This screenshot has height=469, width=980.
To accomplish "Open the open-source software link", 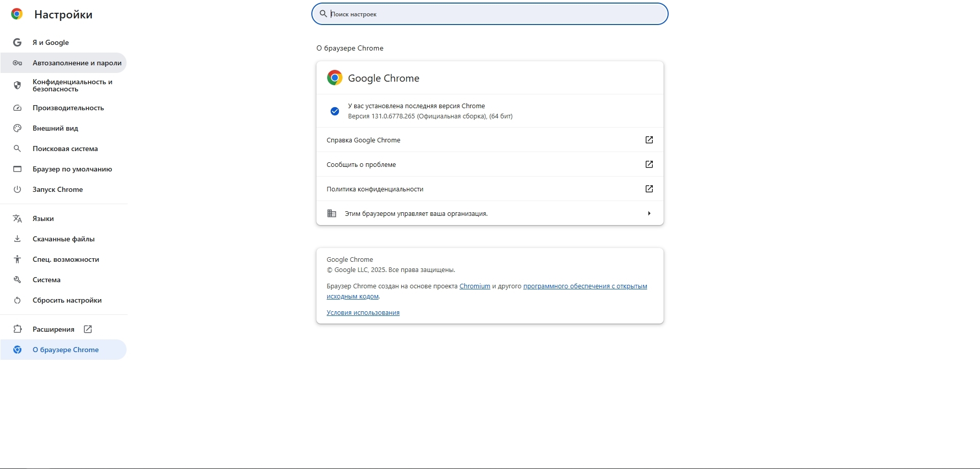I will 585,286.
